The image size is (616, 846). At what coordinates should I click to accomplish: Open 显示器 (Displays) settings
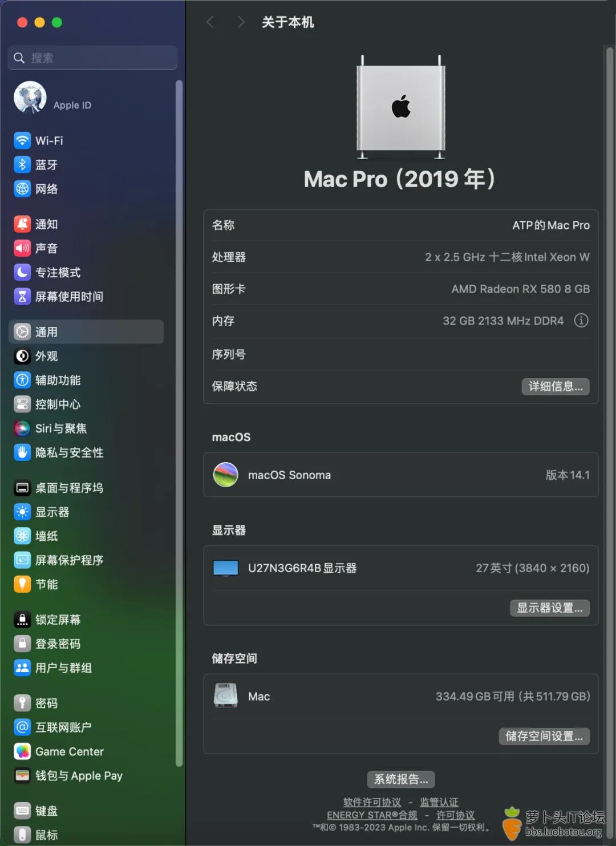pyautogui.click(x=54, y=512)
